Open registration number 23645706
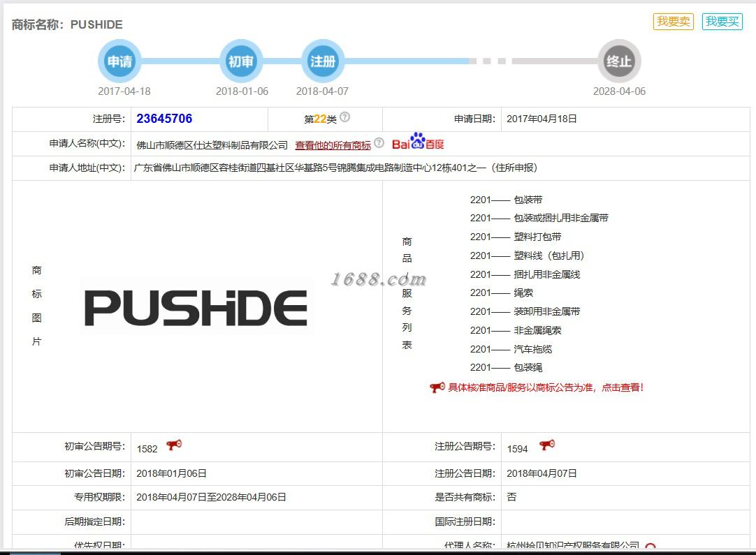The image size is (756, 555). click(x=164, y=119)
